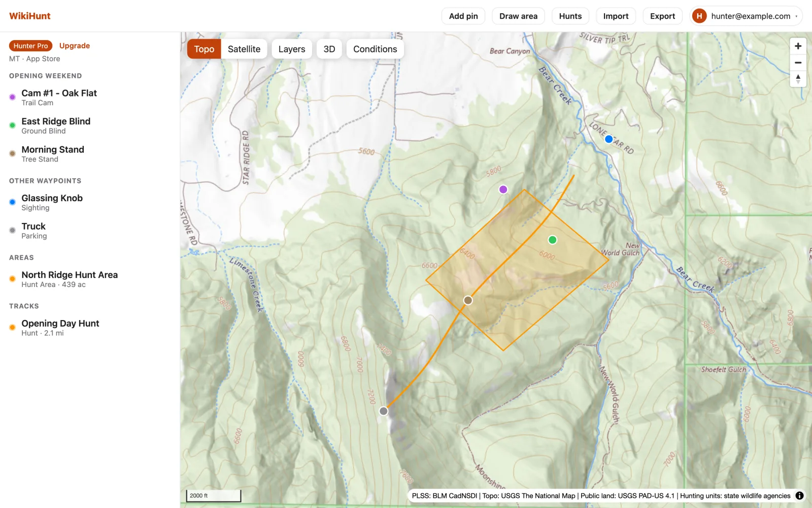Click the 2000 ft scale bar
The width and height of the screenshot is (812, 508).
(x=214, y=495)
